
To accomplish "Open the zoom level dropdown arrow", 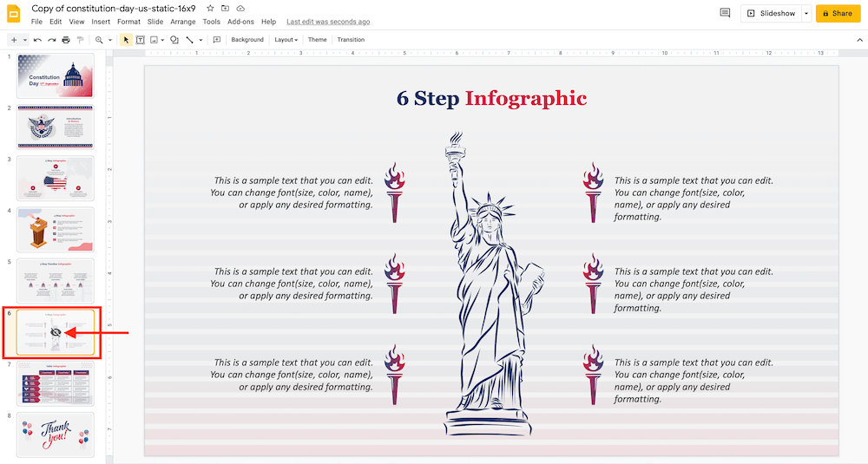I will click(109, 40).
